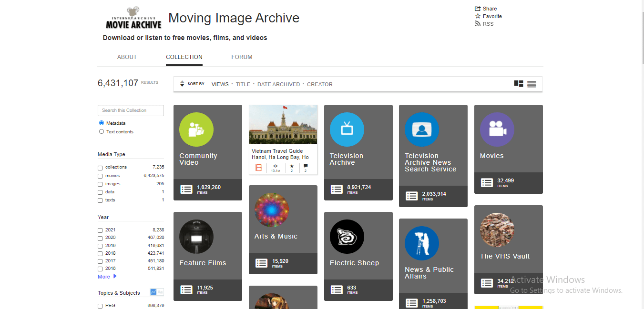This screenshot has width=644, height=309.
Task: Check the 2020 year checkbox
Action: pyautogui.click(x=100, y=238)
